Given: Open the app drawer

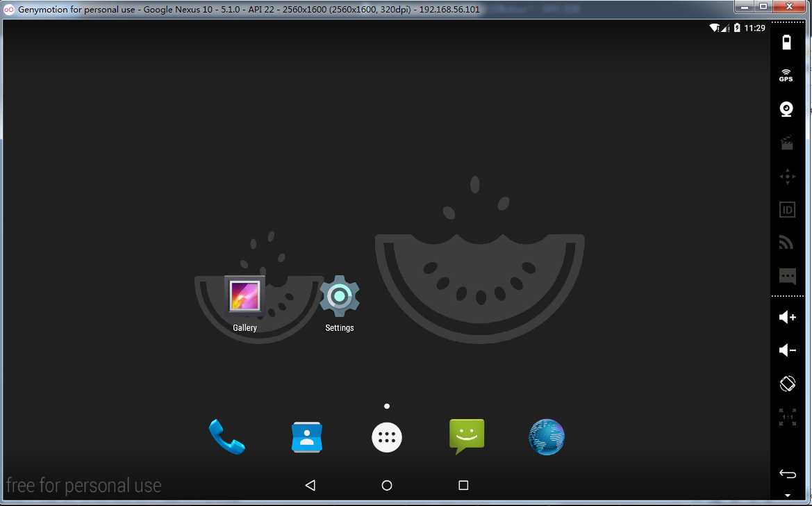Looking at the screenshot, I should click(387, 437).
